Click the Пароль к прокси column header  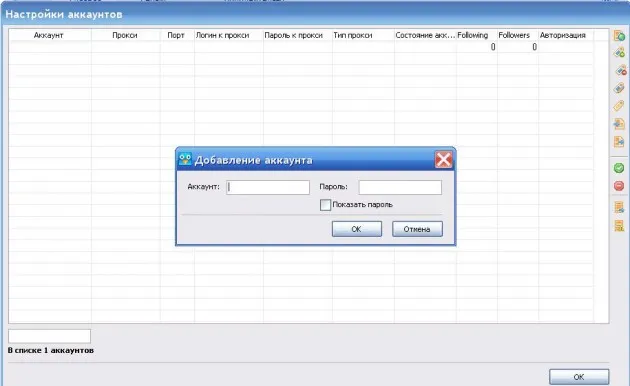point(298,35)
